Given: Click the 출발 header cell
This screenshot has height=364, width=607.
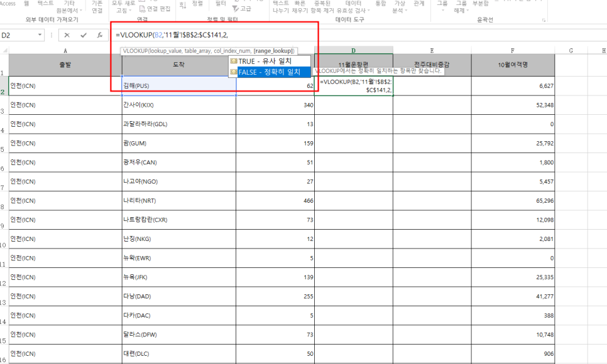Looking at the screenshot, I should (65, 65).
